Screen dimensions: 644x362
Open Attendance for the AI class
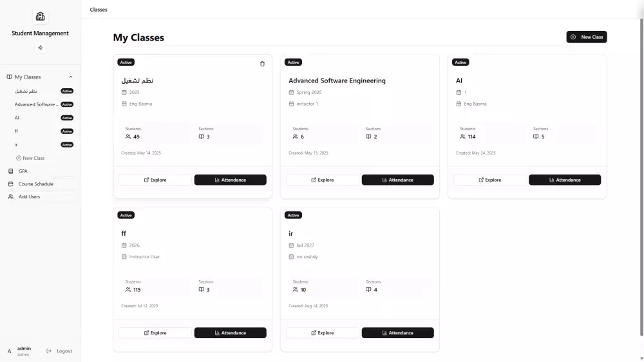tap(565, 180)
